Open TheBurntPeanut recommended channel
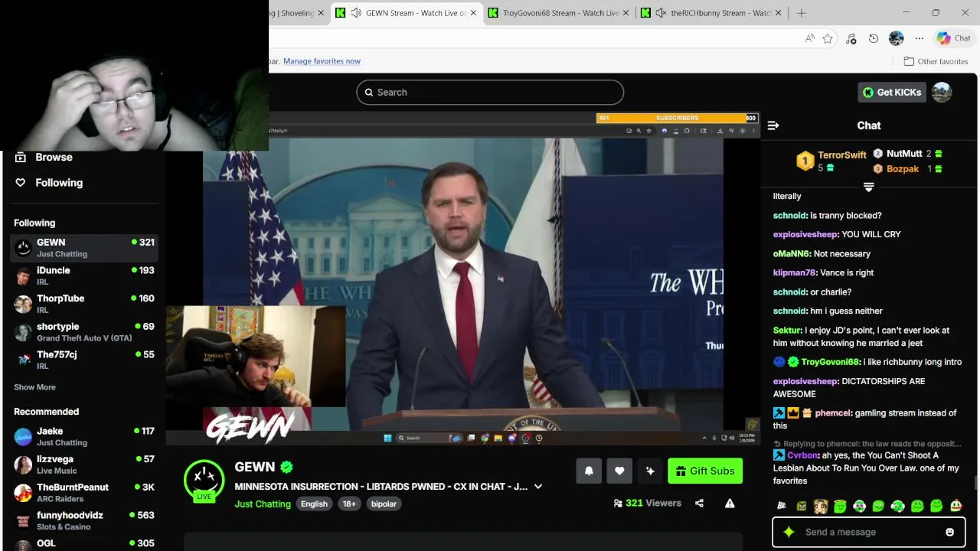This screenshot has height=551, width=980. pos(84,492)
